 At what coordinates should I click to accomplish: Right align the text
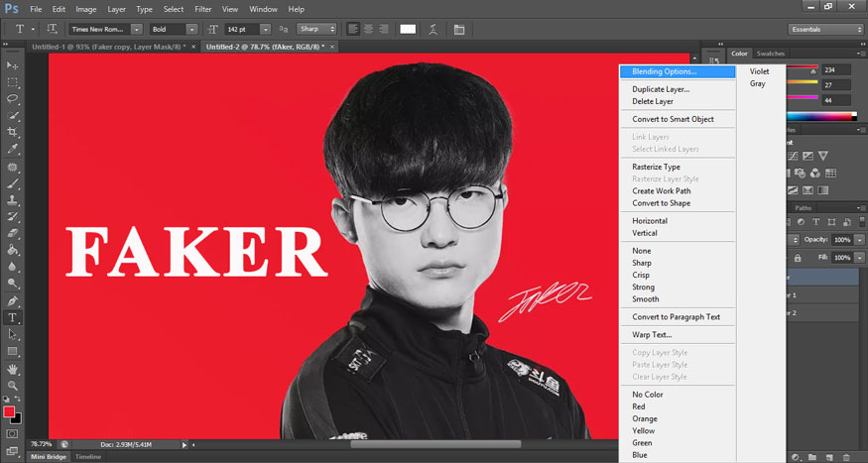pos(383,30)
